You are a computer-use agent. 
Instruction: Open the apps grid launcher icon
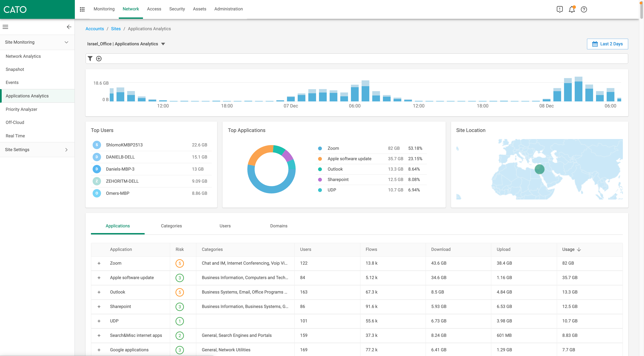coord(82,9)
